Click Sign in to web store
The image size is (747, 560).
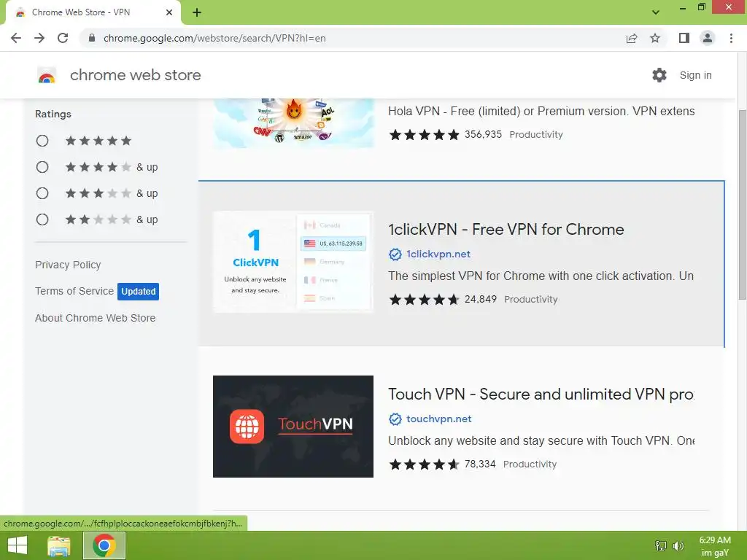(695, 75)
